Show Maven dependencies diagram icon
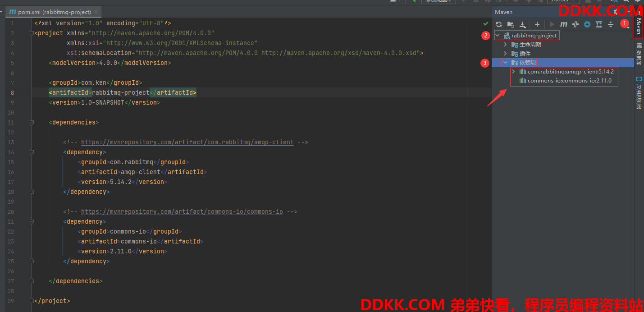 point(599,24)
